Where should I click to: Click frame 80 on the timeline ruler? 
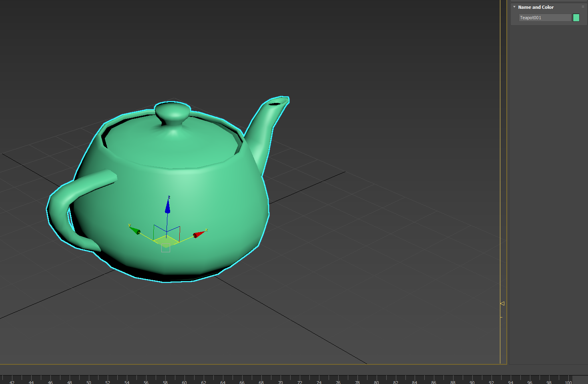point(376,382)
